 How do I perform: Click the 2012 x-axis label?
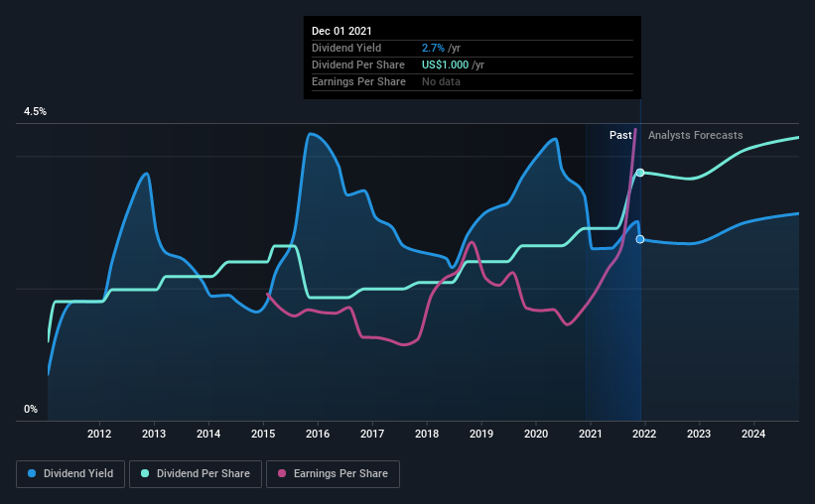click(99, 434)
